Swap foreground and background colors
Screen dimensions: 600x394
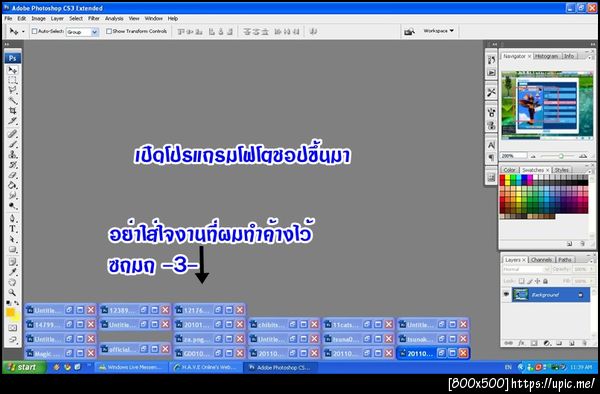[x=16, y=303]
